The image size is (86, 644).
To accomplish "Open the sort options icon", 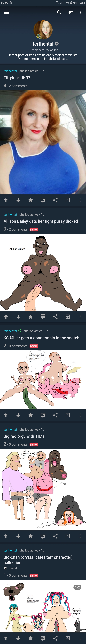I will (71, 13).
